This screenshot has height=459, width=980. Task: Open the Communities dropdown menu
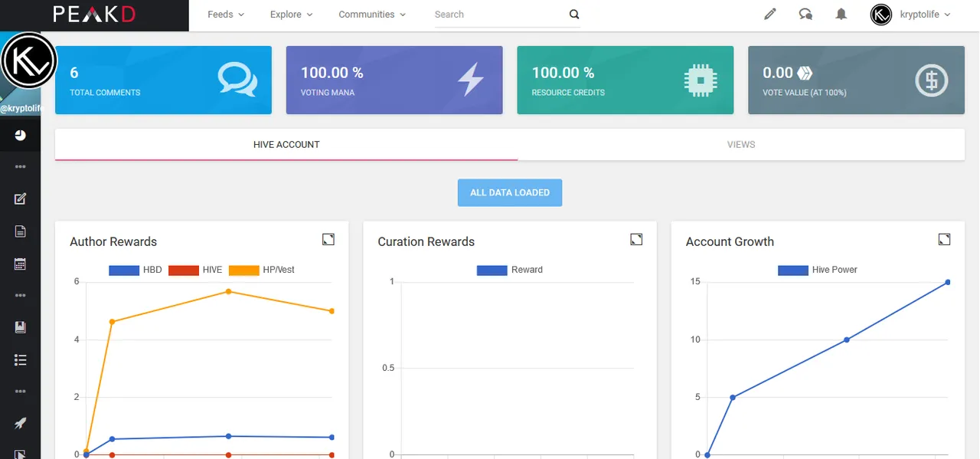372,15
